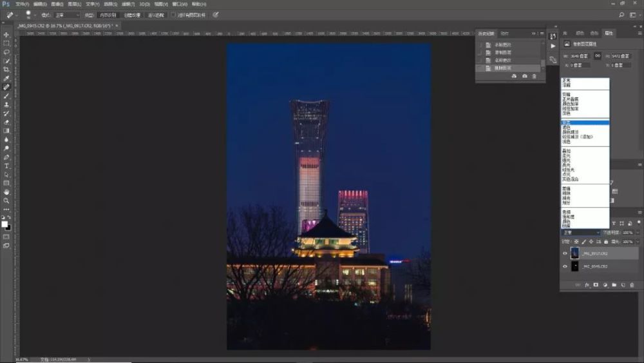Switch to the 动作 panel tab
The image size is (644, 363).
point(505,34)
